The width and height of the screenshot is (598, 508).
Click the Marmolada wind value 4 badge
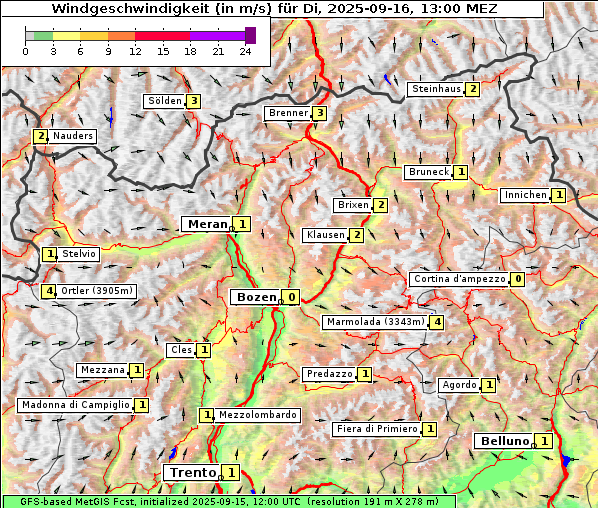[x=437, y=322]
